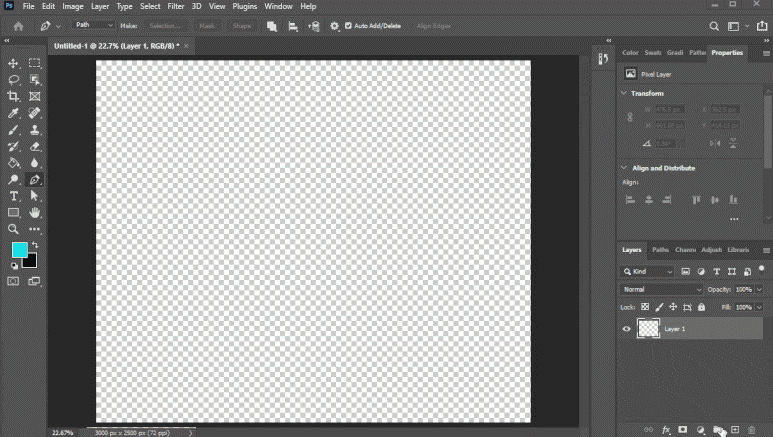Screen dimensions: 773x437
Task: Select the Brush tool
Action: coord(13,130)
